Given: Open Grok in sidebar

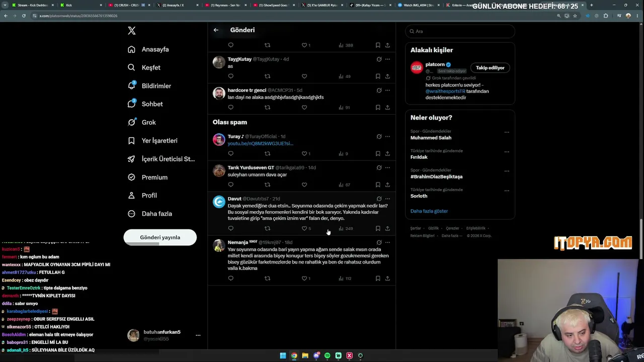Looking at the screenshot, I should tap(142, 123).
